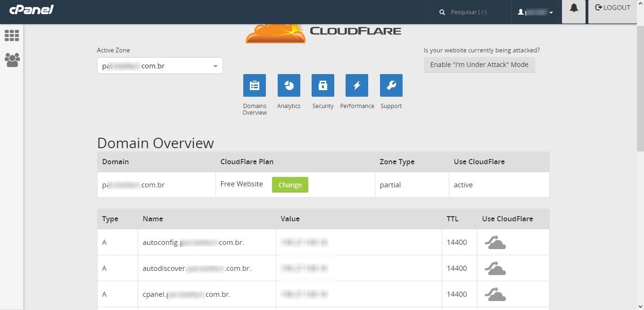Select the Analytics icon
This screenshot has height=310, width=644.
(289, 85)
